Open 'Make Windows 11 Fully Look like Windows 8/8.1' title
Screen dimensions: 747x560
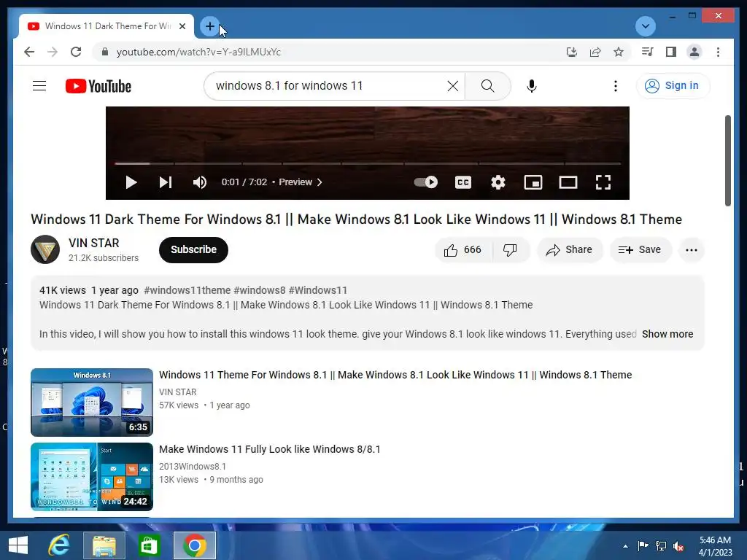270,449
